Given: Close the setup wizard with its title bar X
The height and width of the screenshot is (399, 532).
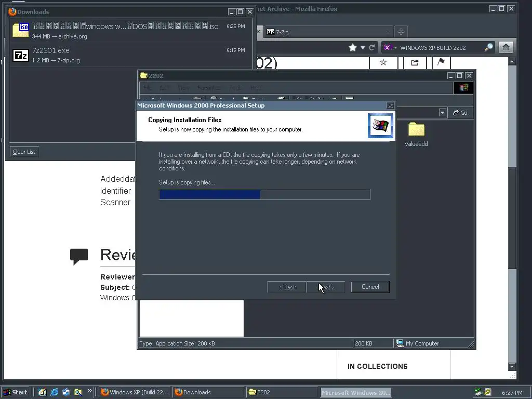Looking at the screenshot, I should [390, 105].
